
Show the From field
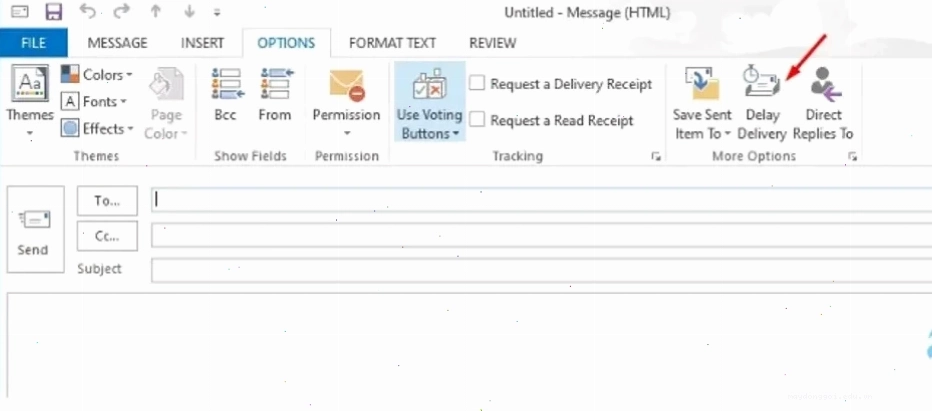[275, 96]
